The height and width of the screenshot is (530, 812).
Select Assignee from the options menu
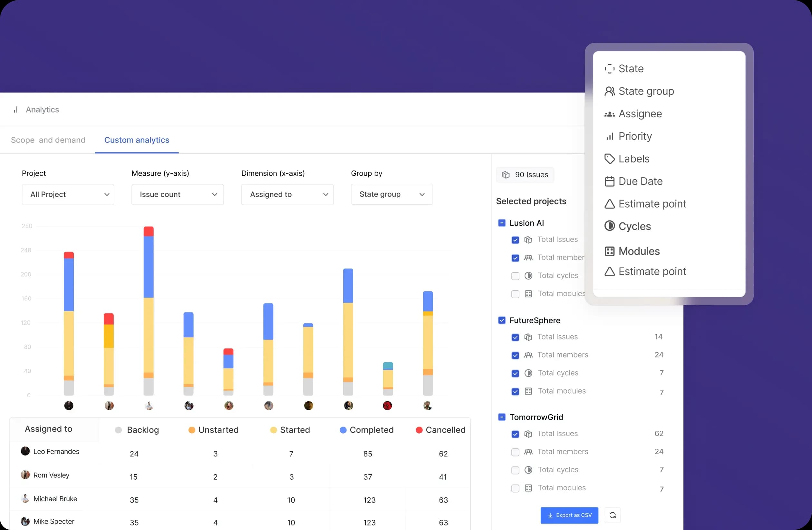pyautogui.click(x=640, y=114)
